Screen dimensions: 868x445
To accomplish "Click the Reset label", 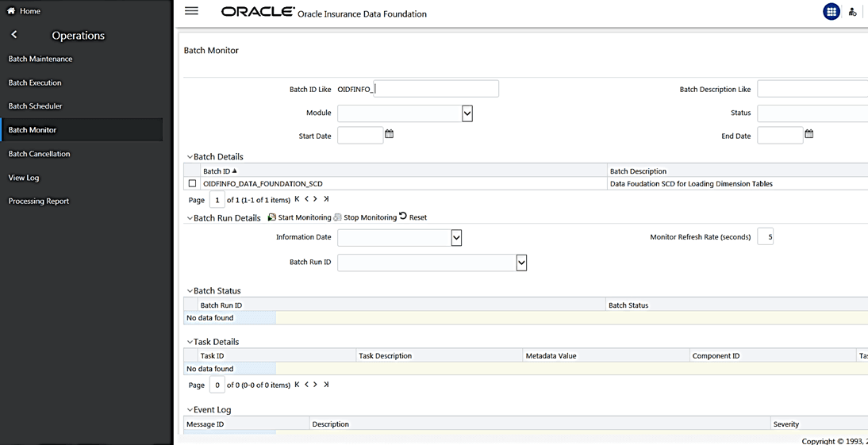I will [418, 217].
